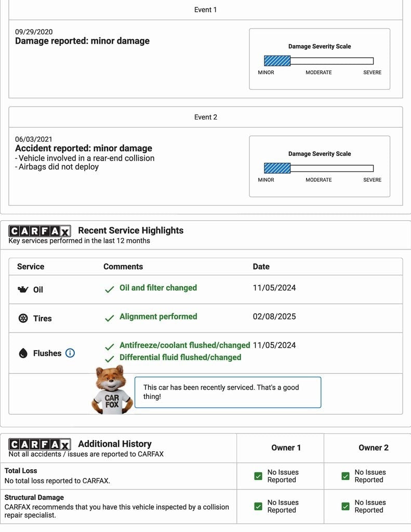
Task: Click the CARFAX logo beside Additional History
Action: (x=39, y=444)
